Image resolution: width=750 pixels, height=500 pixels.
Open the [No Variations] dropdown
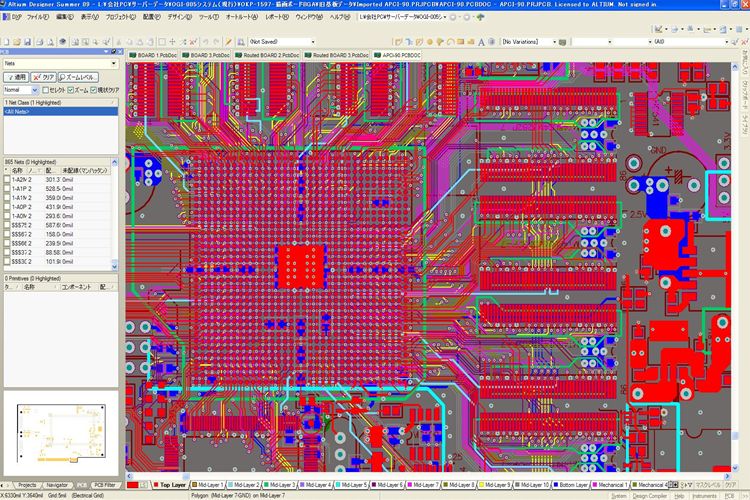pos(554,42)
